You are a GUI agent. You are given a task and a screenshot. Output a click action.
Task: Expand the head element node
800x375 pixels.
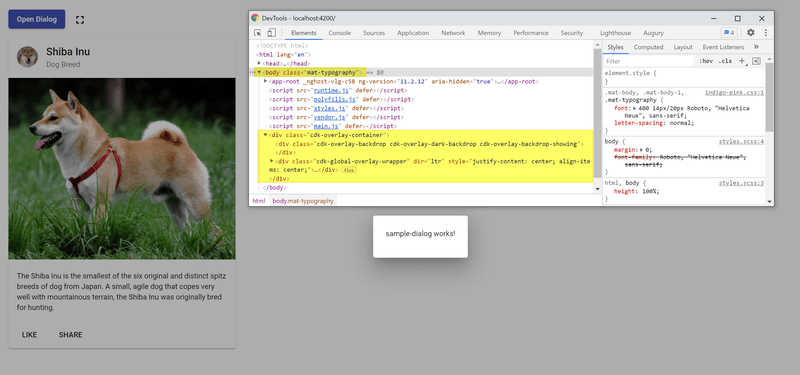tap(259, 63)
